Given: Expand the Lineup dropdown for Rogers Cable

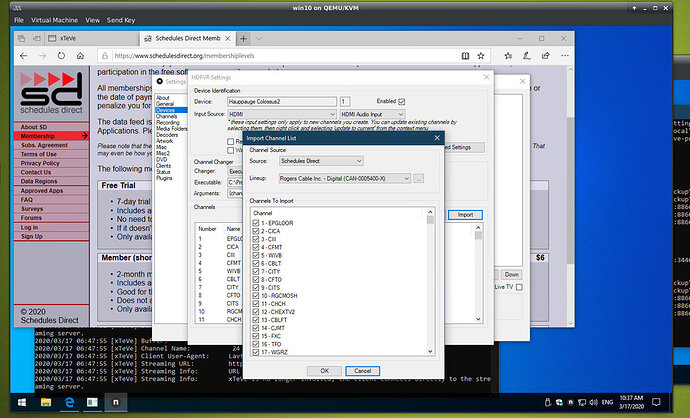Looking at the screenshot, I should pos(345,177).
